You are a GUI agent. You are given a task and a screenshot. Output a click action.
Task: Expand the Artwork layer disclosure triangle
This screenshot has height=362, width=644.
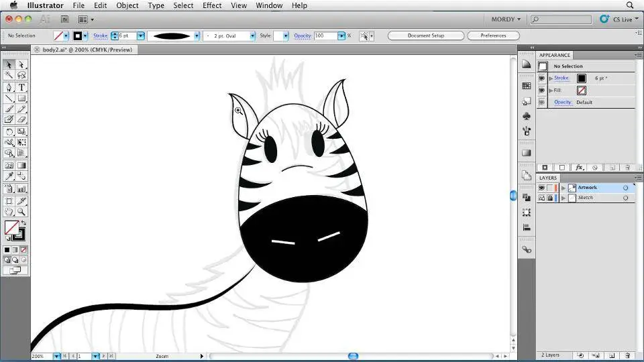pyautogui.click(x=563, y=188)
